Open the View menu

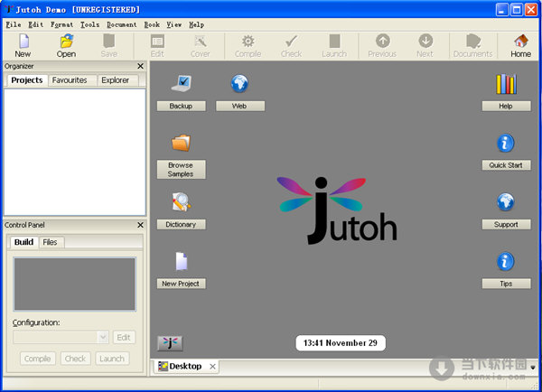click(x=173, y=24)
